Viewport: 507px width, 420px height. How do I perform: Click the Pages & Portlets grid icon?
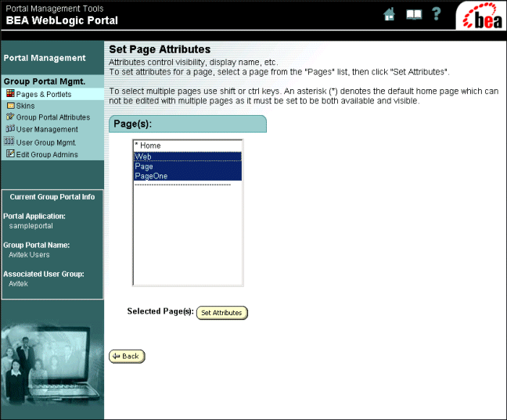pos(10,93)
